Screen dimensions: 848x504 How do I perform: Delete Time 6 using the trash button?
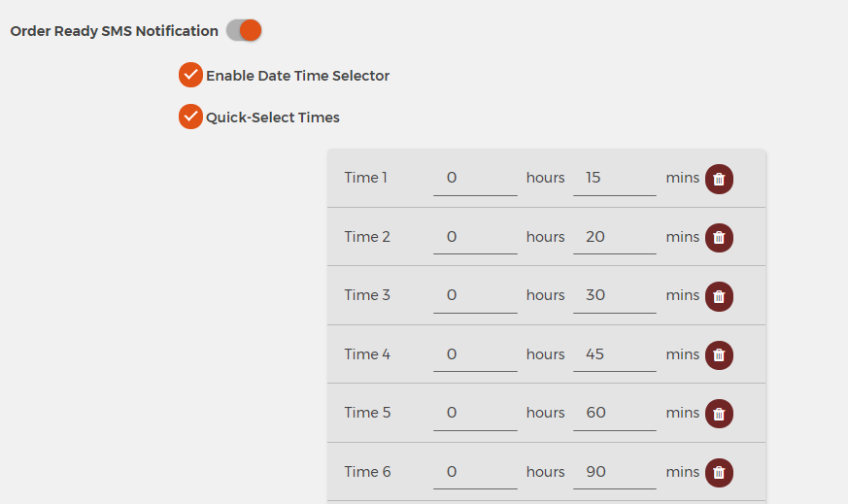pos(719,473)
